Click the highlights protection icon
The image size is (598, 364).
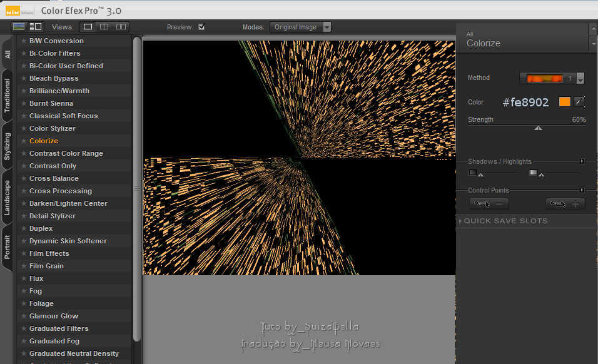(x=534, y=172)
